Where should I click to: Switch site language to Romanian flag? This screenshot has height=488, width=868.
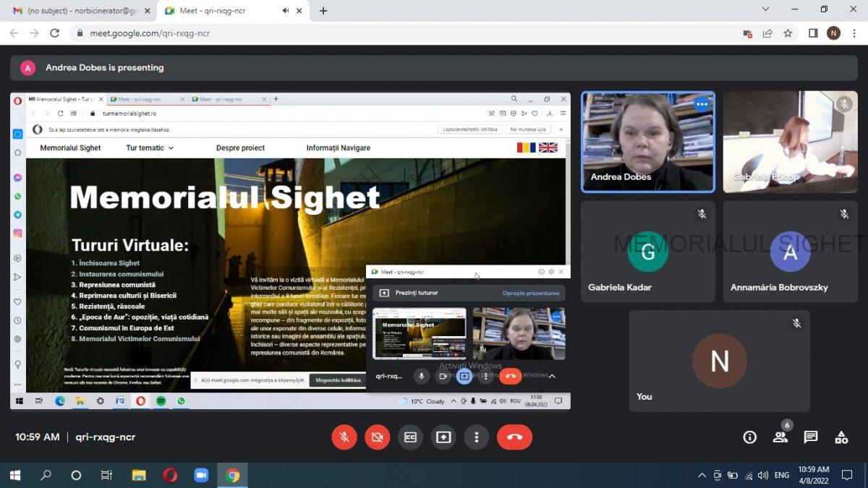[x=526, y=147]
